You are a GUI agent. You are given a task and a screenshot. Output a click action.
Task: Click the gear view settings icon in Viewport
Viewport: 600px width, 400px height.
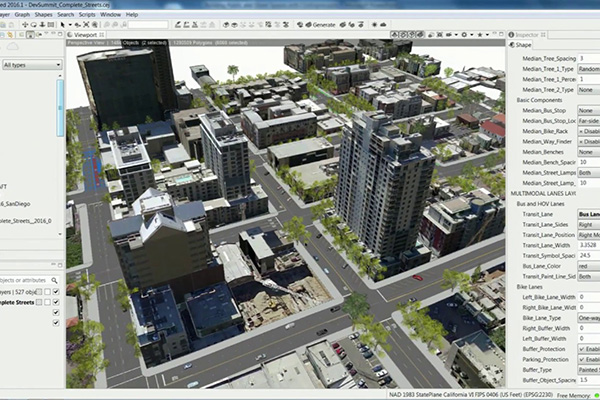[464, 35]
